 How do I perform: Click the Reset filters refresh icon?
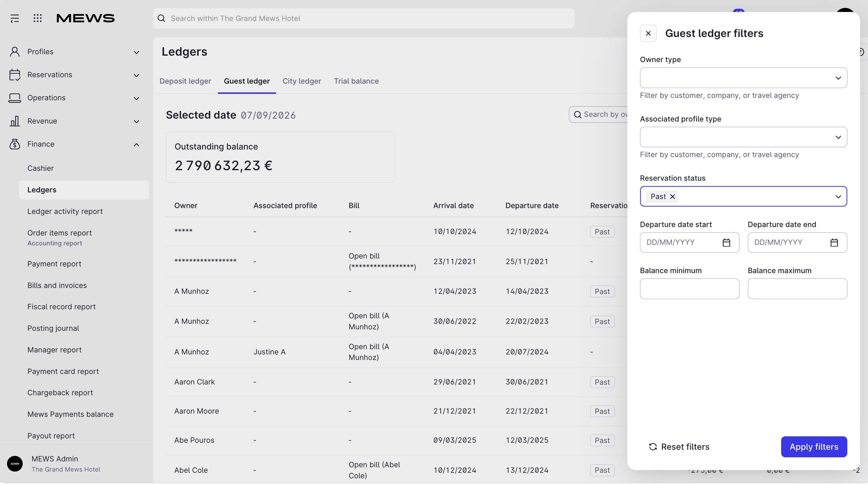tap(653, 447)
